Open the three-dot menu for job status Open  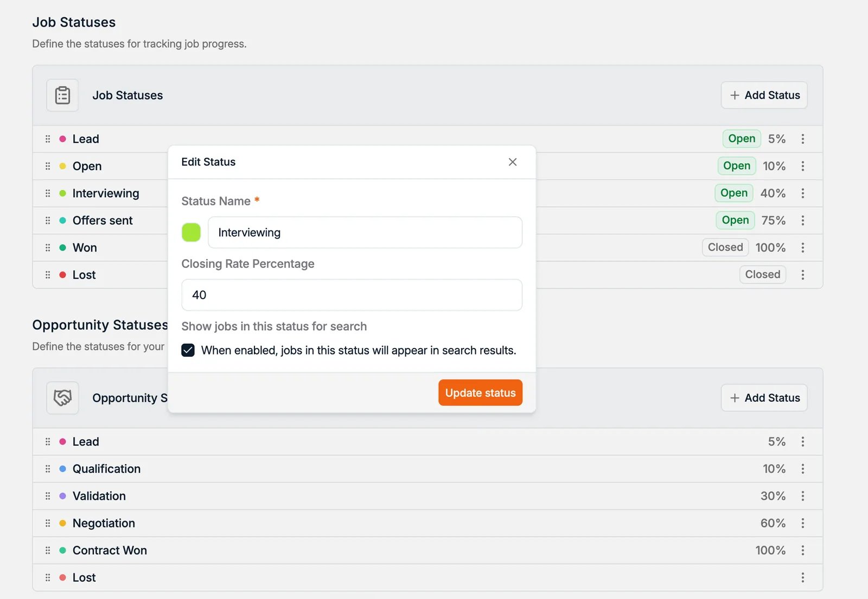[803, 166]
